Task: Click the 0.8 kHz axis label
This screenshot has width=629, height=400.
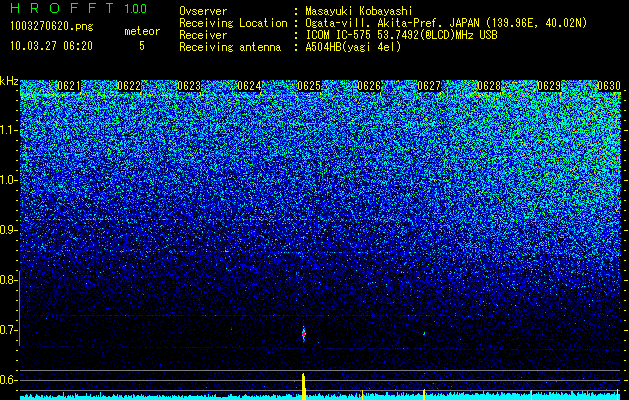Action: (8, 280)
